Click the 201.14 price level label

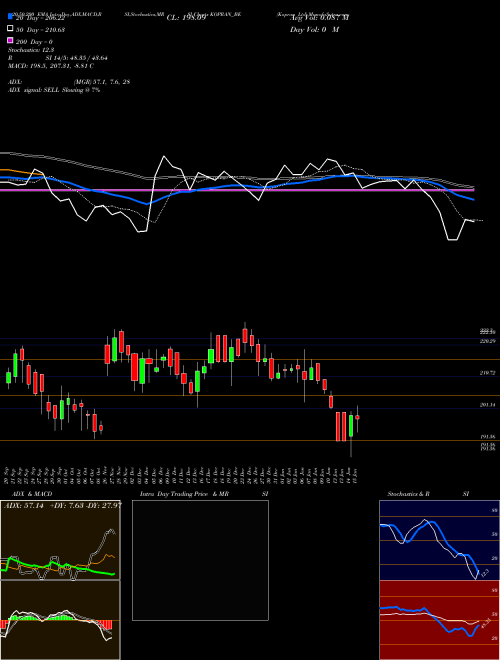487,405
